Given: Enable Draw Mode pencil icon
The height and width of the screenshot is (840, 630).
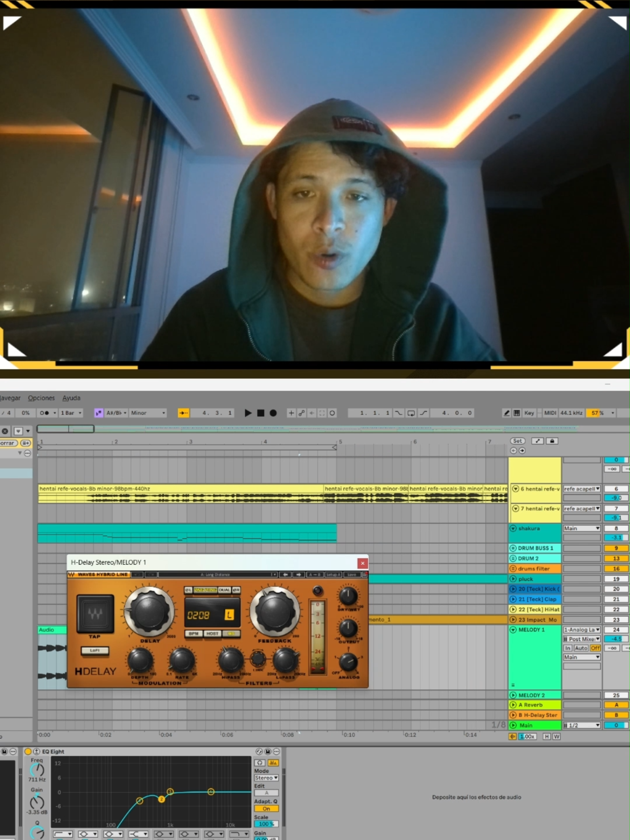Looking at the screenshot, I should 507,413.
